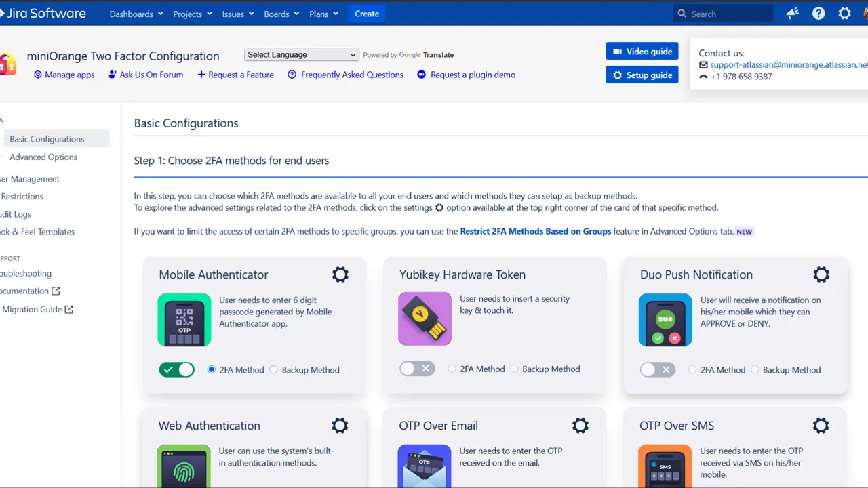The height and width of the screenshot is (488, 868).
Task: Open Advanced Options in sidebar
Action: tap(43, 157)
